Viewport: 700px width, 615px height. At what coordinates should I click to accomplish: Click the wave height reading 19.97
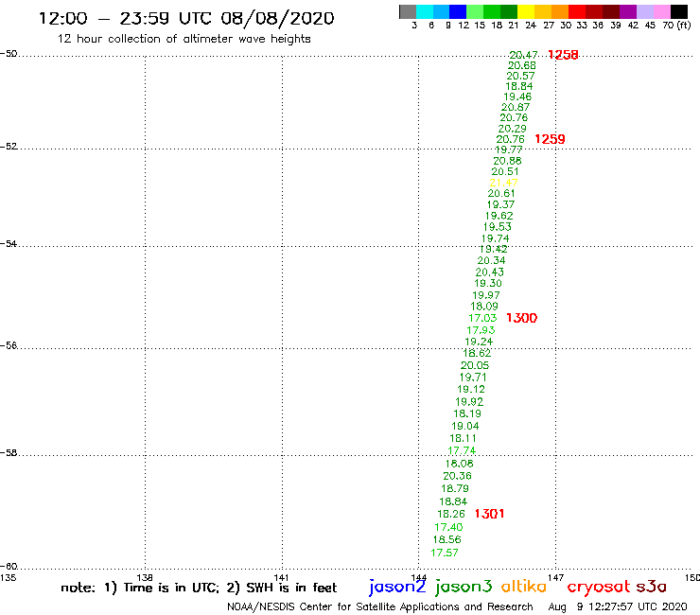pos(486,295)
